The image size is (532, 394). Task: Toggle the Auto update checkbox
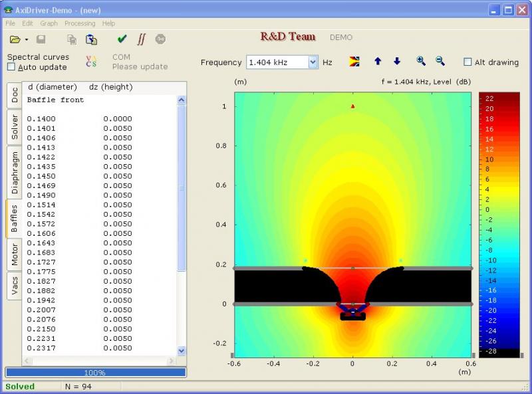pos(11,67)
